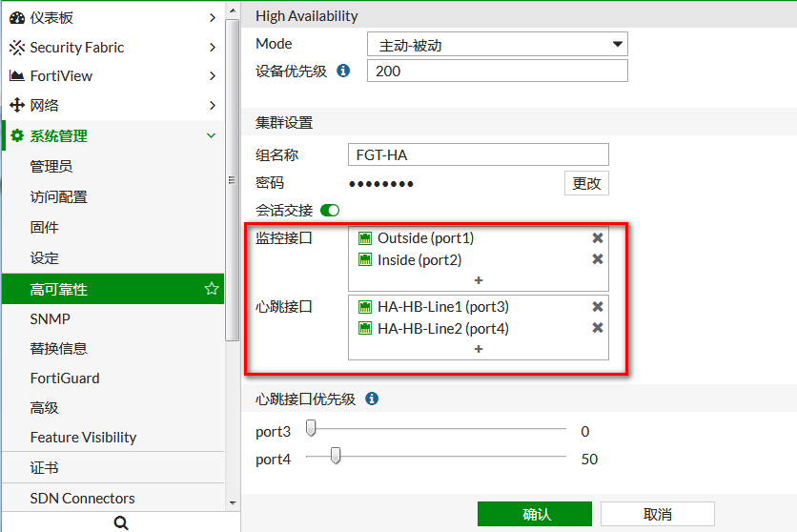Screen dimensions: 797x532
Task: Remove Inside (port2) from monitored interfaces
Action: point(598,259)
